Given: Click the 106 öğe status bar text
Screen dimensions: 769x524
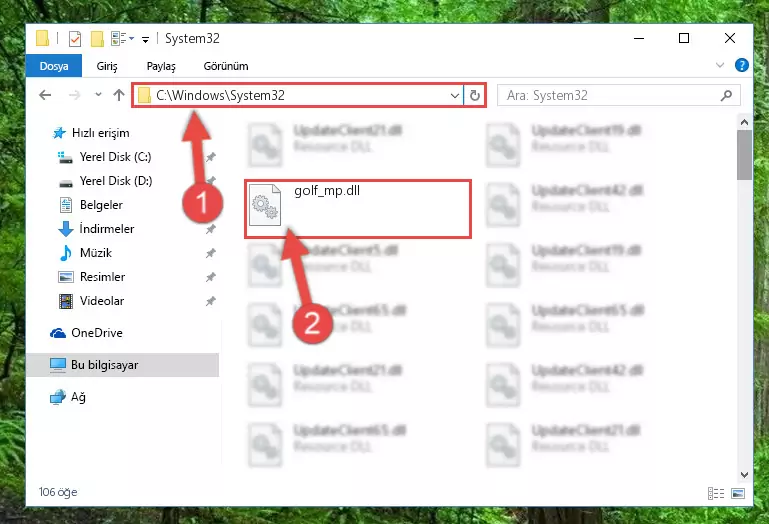Looking at the screenshot, I should pos(58,492).
